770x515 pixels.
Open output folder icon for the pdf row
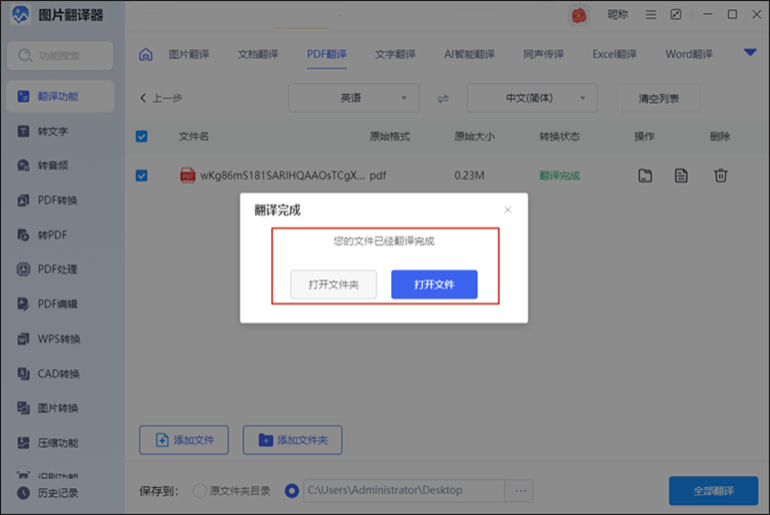645,175
